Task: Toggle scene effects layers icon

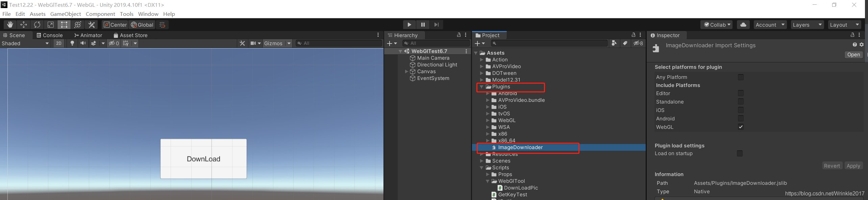Action: pyautogui.click(x=94, y=43)
